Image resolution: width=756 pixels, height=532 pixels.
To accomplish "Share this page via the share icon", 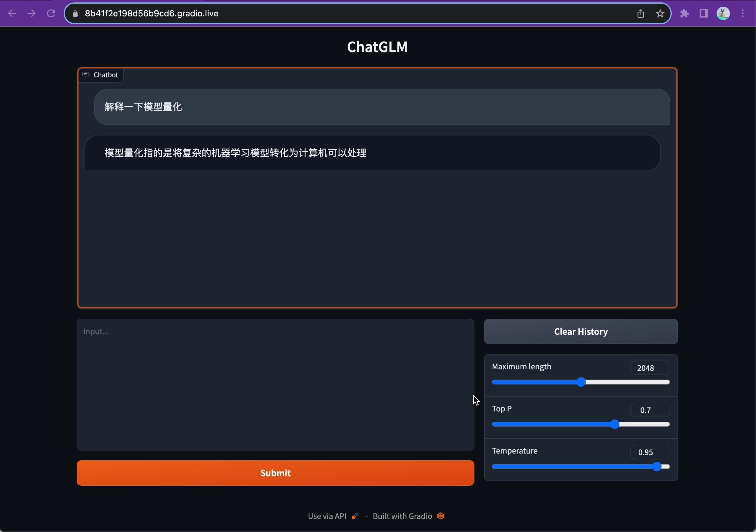I will [641, 14].
